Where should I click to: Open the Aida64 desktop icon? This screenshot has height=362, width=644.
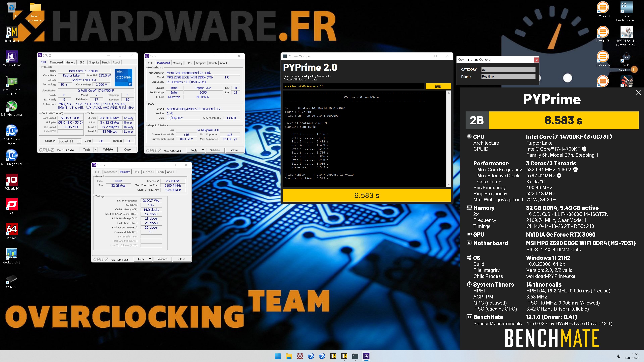tap(12, 231)
